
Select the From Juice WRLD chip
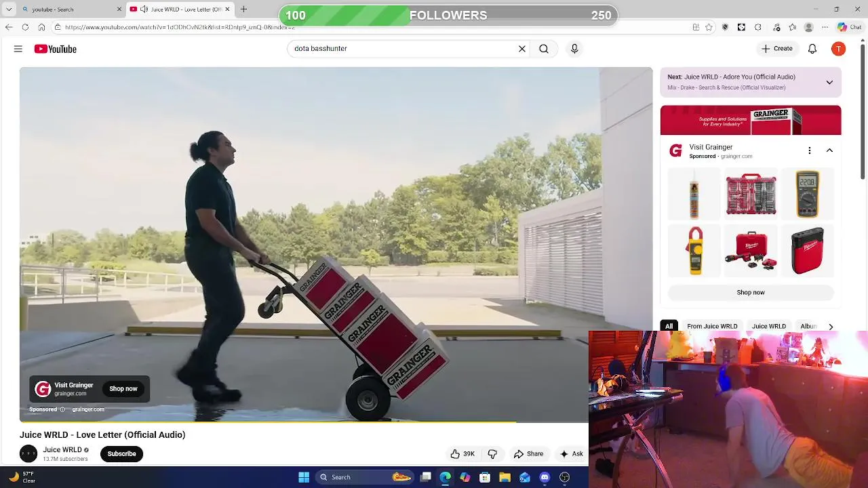click(x=712, y=326)
